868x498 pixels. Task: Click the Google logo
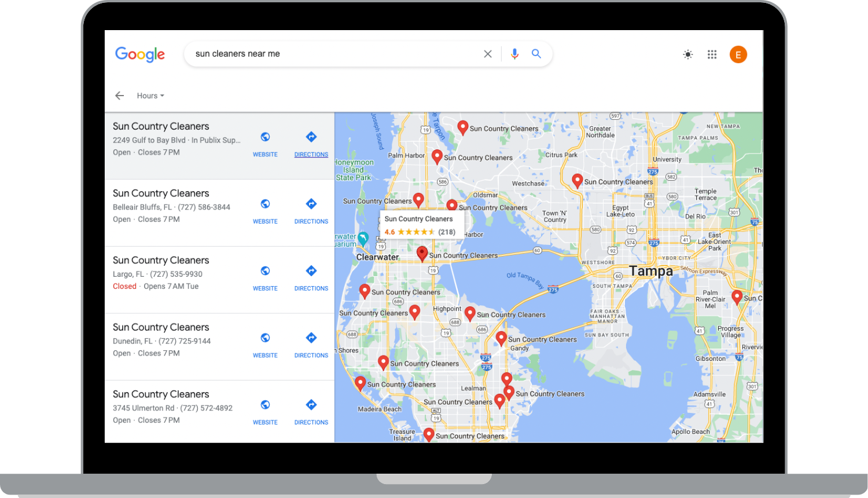point(139,54)
